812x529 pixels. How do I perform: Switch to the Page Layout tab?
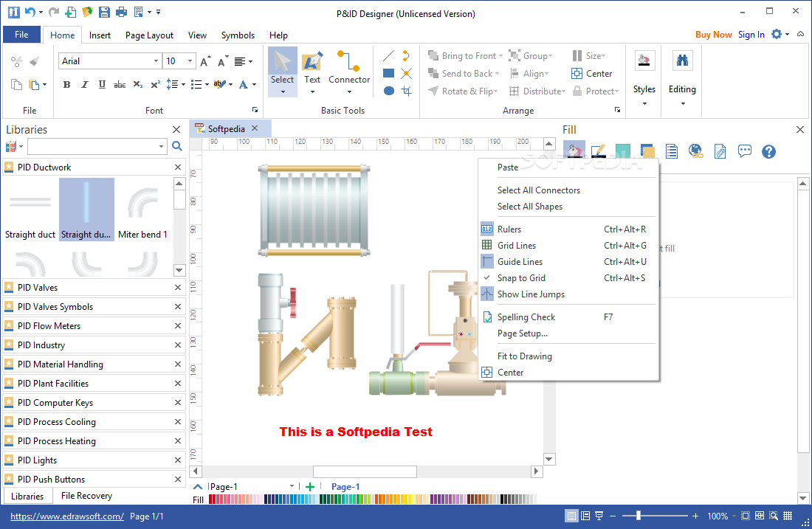click(x=149, y=35)
